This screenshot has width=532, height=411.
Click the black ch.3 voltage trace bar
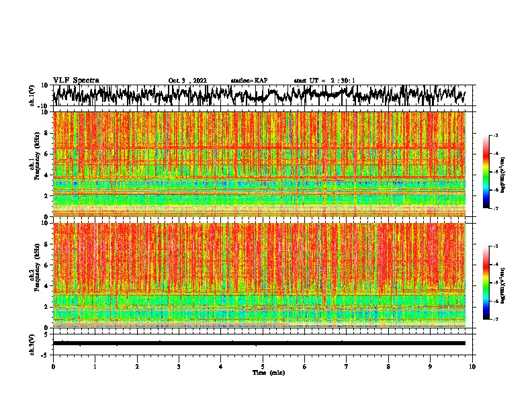259,343
